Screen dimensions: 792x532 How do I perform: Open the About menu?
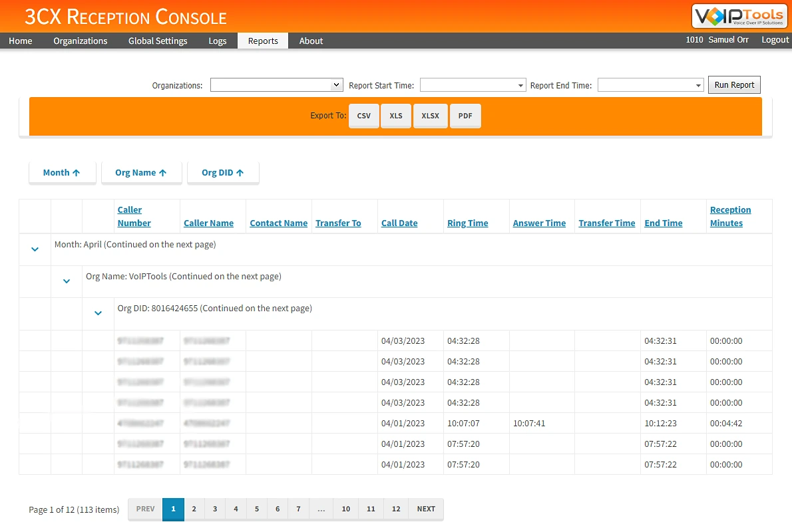[x=311, y=41]
